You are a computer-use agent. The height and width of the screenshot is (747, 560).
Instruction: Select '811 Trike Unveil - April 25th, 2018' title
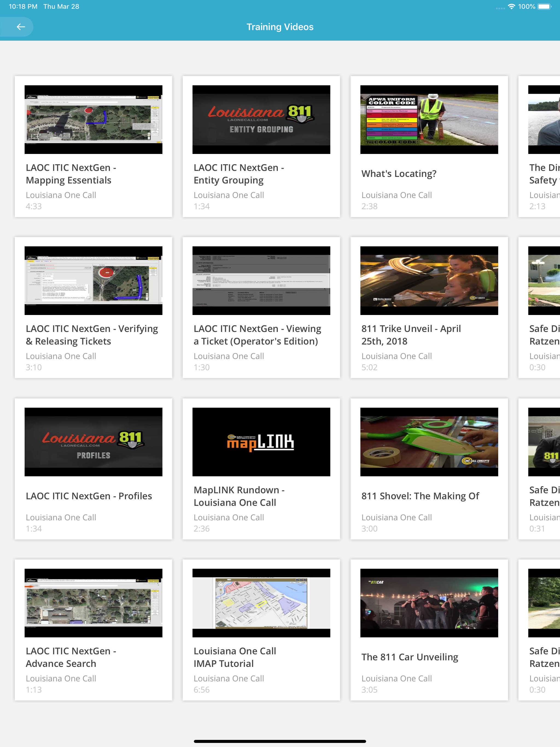(411, 335)
